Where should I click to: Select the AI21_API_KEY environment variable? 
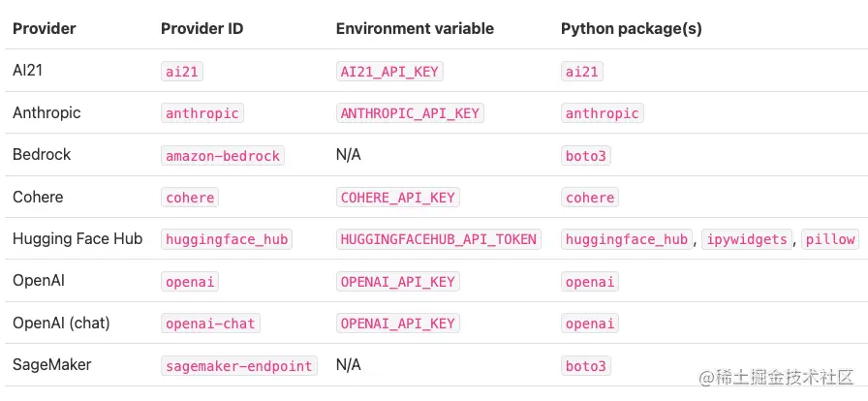(x=389, y=72)
